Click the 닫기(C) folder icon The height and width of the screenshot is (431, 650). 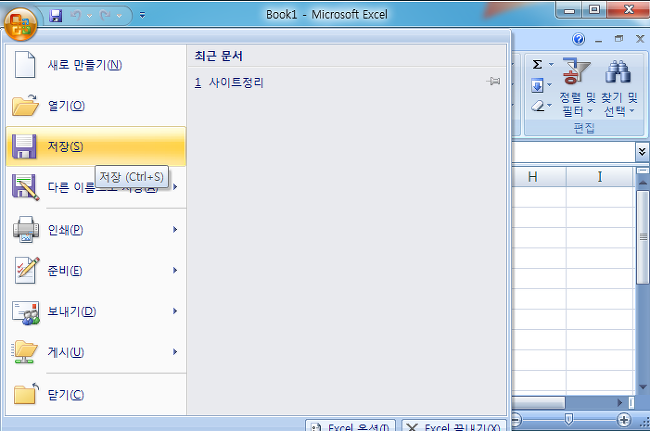[26, 394]
